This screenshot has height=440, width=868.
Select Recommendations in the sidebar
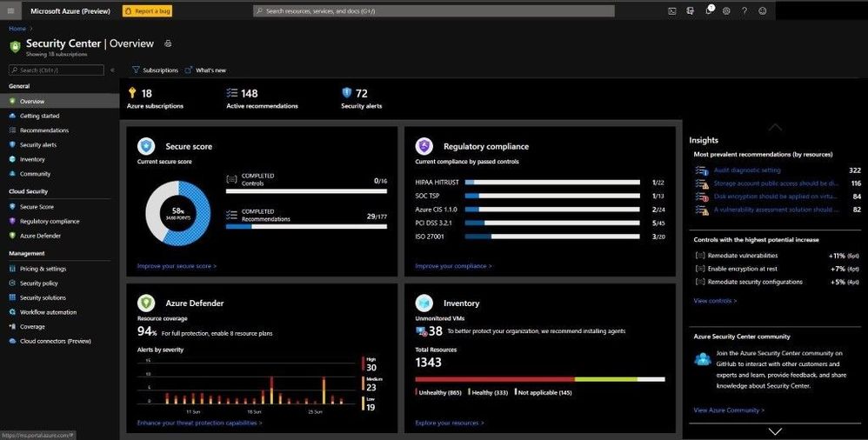coord(44,130)
